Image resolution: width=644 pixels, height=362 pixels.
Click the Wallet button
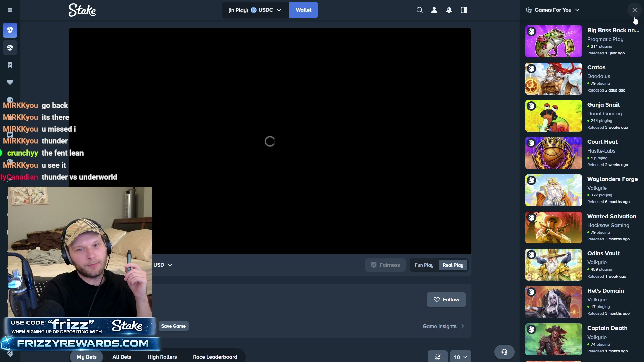[x=303, y=10]
